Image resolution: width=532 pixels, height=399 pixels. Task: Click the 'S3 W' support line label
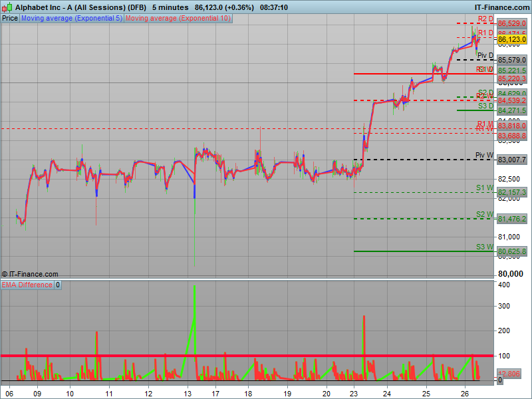tap(485, 247)
